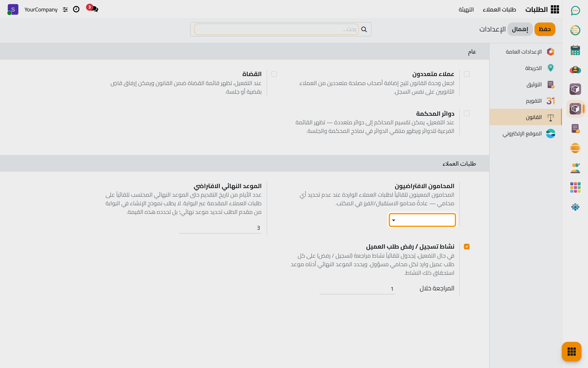
Task: Open conversations icon with 3 notifications
Action: (x=92, y=9)
